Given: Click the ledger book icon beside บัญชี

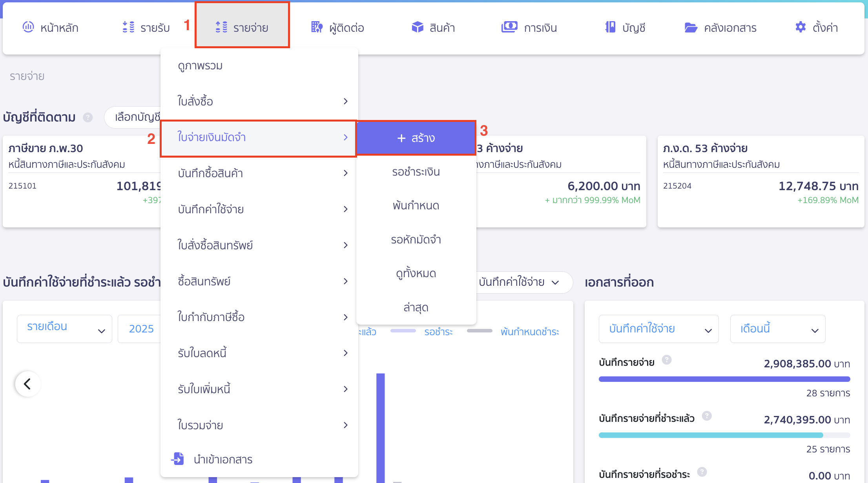Looking at the screenshot, I should pyautogui.click(x=610, y=27).
